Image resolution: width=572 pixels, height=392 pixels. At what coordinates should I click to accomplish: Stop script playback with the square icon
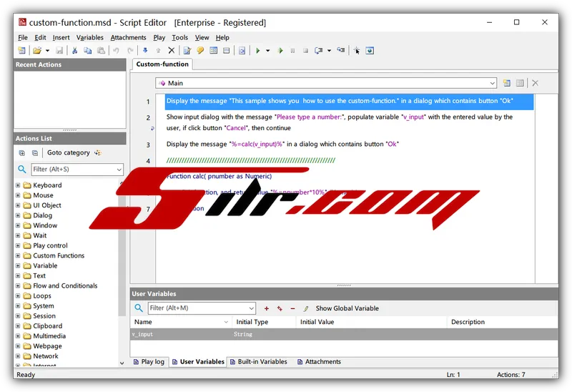click(x=306, y=50)
